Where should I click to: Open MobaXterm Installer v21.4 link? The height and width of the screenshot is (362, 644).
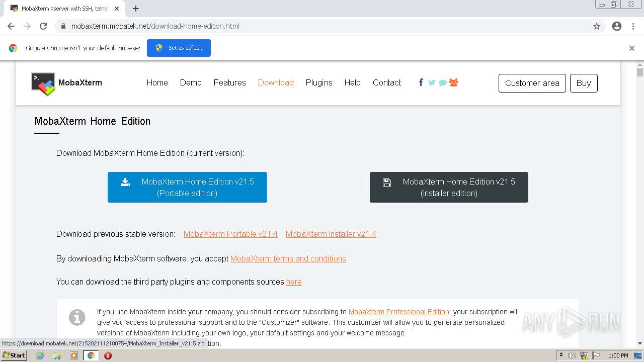tap(331, 234)
